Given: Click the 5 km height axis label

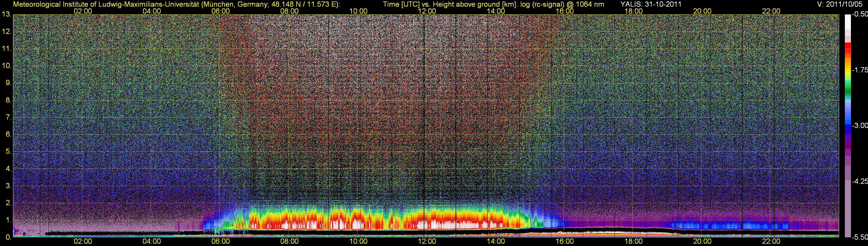Looking at the screenshot, I should (8, 152).
